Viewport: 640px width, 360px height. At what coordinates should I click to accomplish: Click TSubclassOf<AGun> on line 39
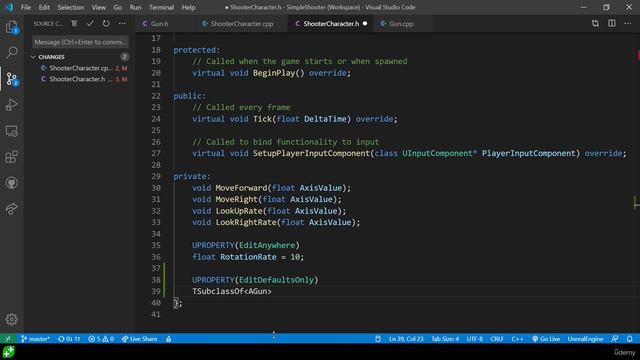(231, 291)
